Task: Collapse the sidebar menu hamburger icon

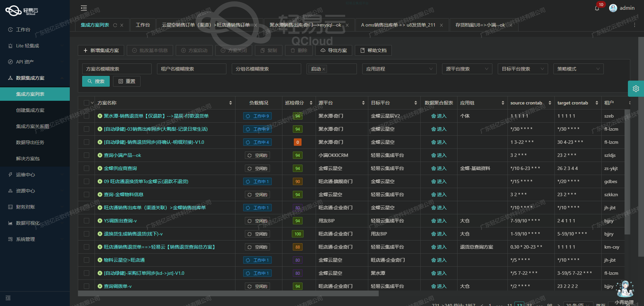Action: (84, 8)
